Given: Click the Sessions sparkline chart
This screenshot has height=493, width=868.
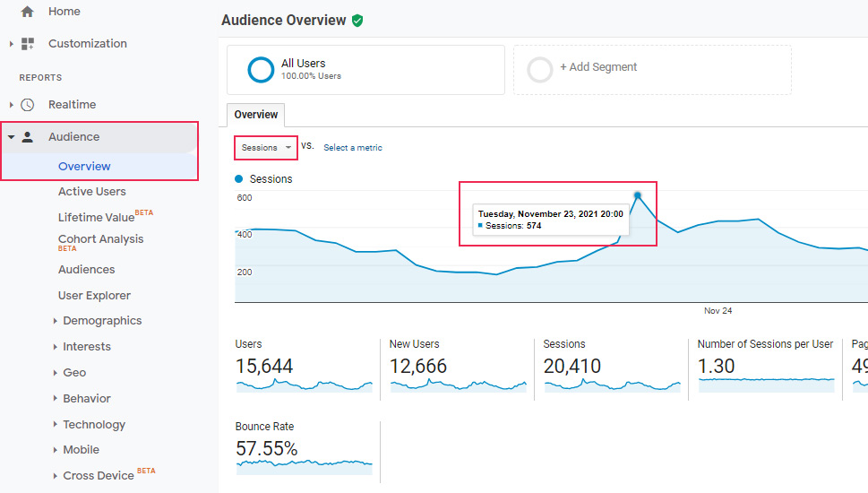Looking at the screenshot, I should [x=612, y=385].
